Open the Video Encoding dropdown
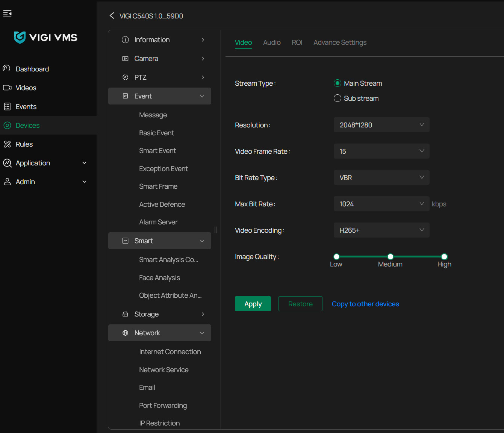The width and height of the screenshot is (504, 433). tap(381, 230)
